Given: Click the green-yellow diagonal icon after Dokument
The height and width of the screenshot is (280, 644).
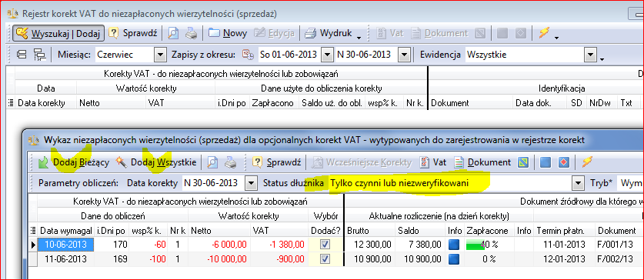Looking at the screenshot, I should click(523, 162).
